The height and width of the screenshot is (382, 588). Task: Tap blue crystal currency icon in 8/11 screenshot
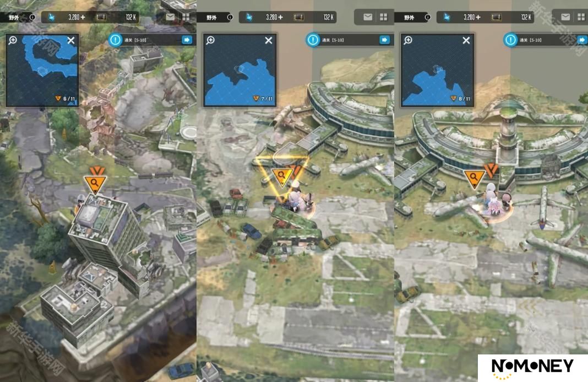pyautogui.click(x=447, y=17)
